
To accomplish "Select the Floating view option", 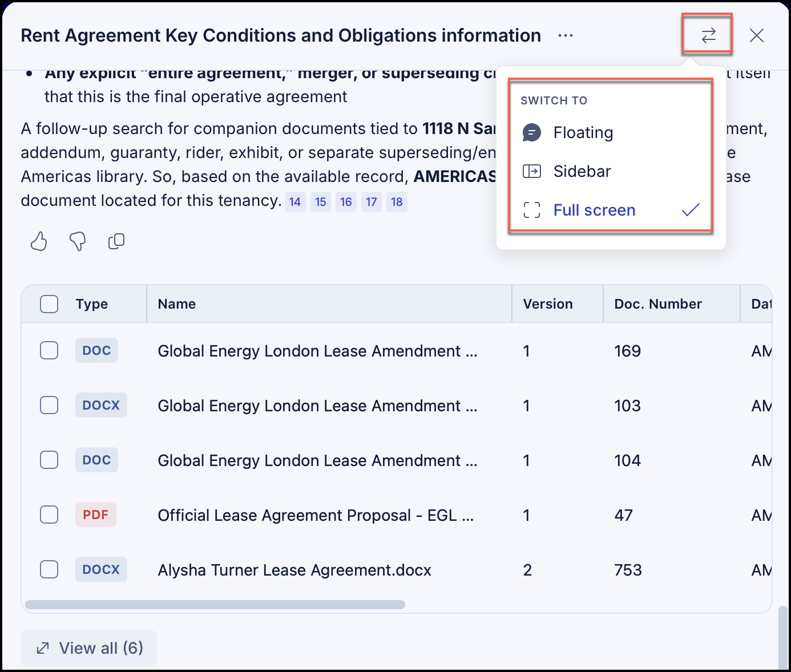I will 611,132.
